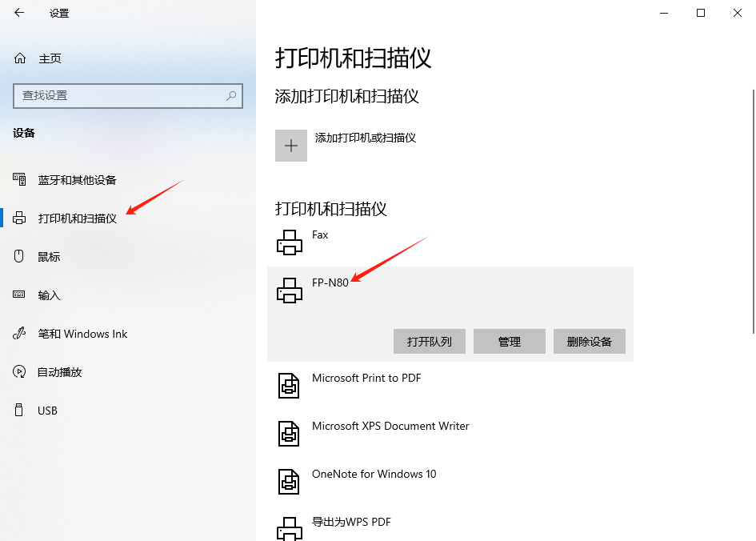Viewport: 756px width, 541px height.
Task: Select 导出为WPS PDF text
Action: [x=351, y=522]
